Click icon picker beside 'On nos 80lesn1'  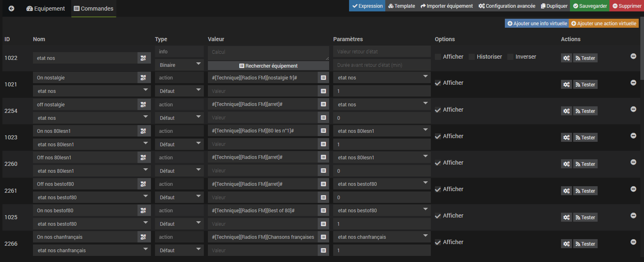[143, 131]
